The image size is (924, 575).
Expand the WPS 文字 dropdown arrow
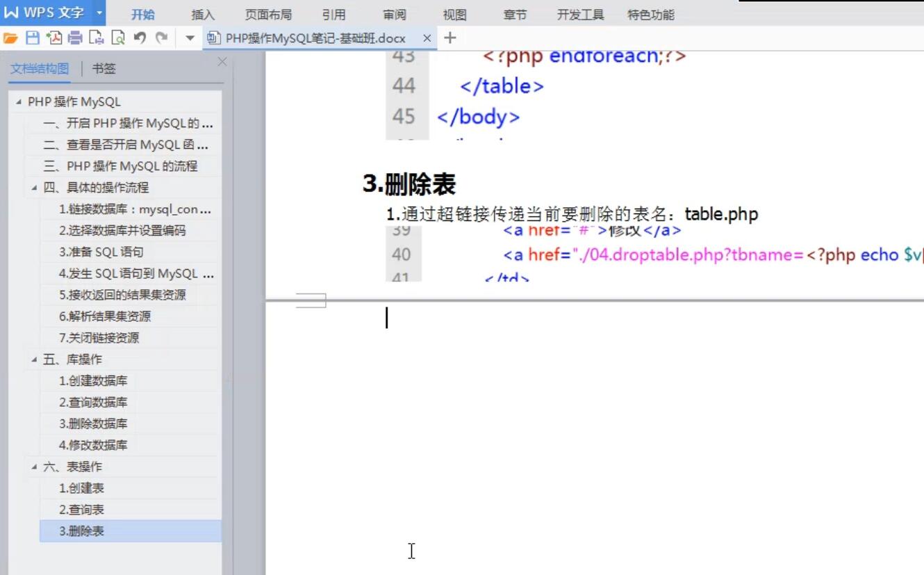99,13
